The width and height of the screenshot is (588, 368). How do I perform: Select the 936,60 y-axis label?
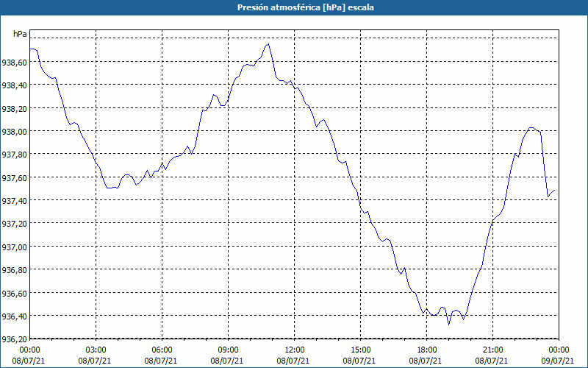click(x=14, y=293)
